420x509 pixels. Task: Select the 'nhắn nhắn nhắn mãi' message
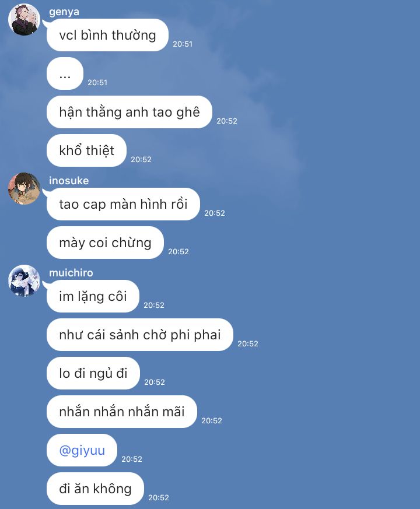tap(122, 412)
